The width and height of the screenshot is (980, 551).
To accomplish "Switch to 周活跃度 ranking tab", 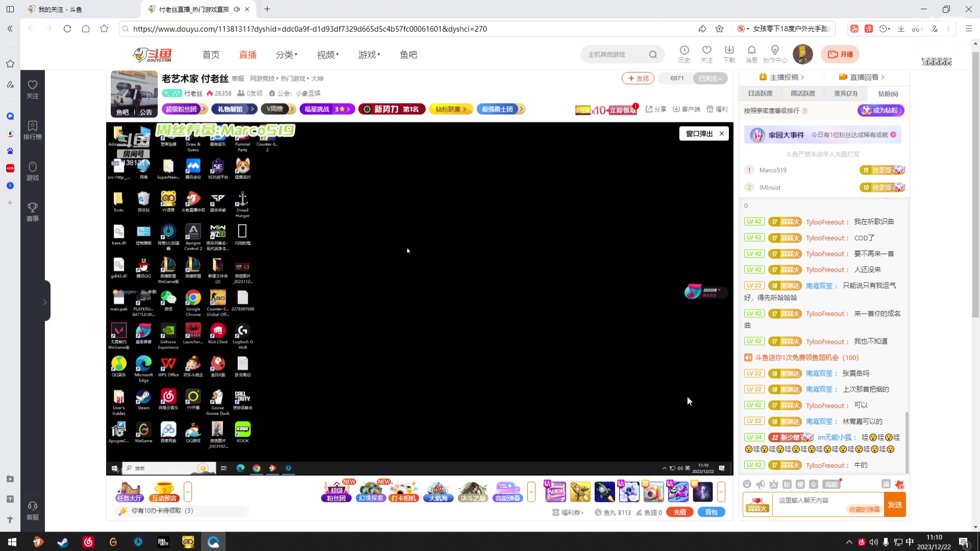I will (x=803, y=93).
